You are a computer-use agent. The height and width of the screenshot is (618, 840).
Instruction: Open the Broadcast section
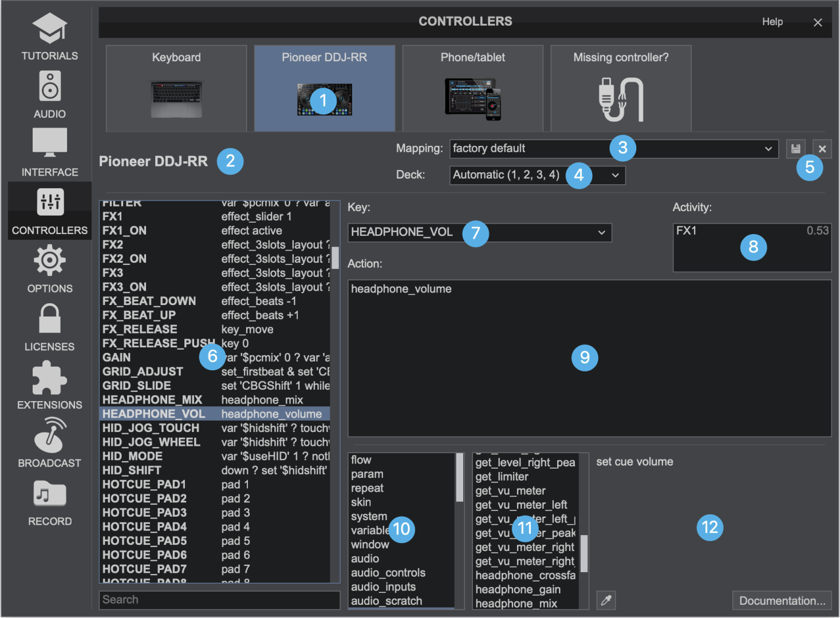tap(50, 443)
